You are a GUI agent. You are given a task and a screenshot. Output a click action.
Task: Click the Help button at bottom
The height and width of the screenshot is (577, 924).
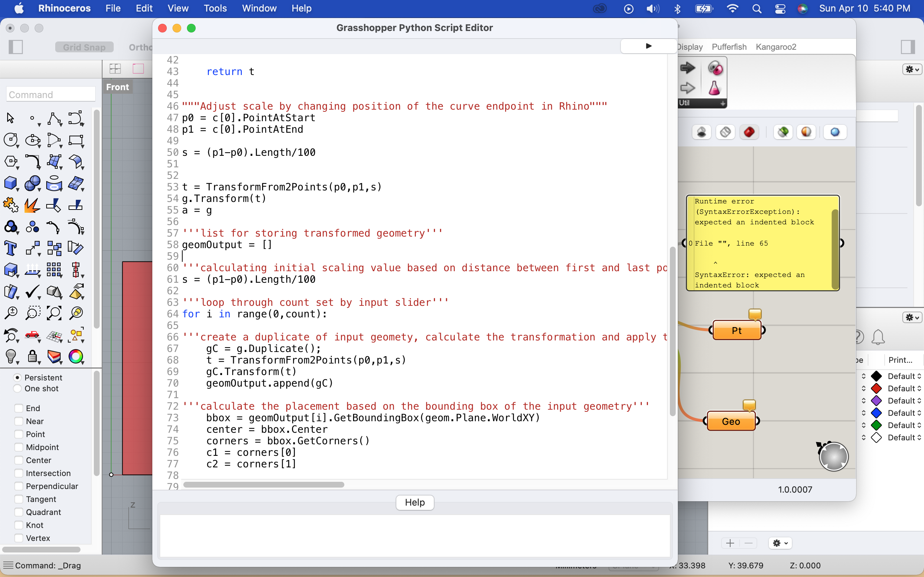tap(414, 502)
